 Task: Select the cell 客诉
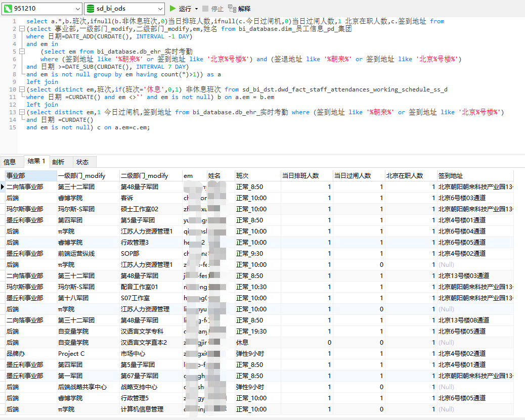[x=151, y=198]
